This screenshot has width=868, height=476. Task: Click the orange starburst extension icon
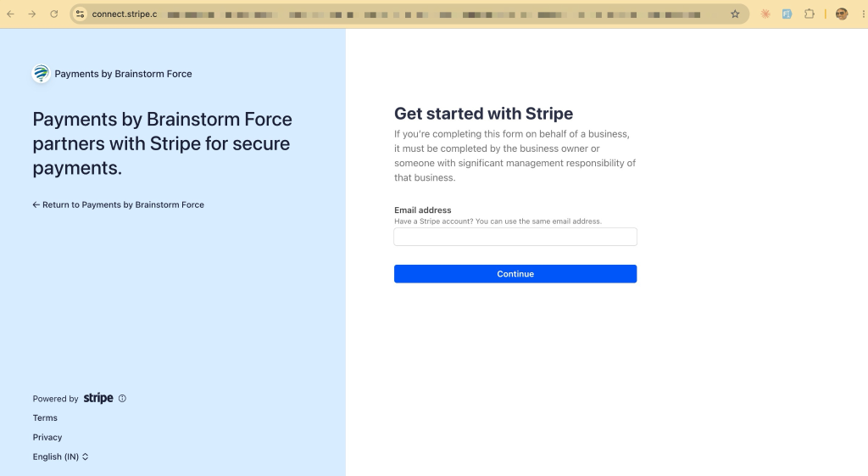(x=765, y=14)
